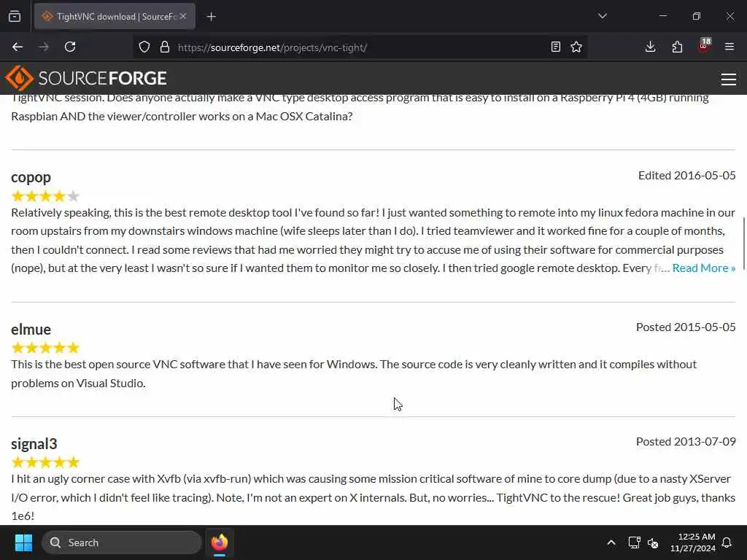Open the extension icon with 18 badge
Screen dimensions: 747x560
(x=704, y=45)
